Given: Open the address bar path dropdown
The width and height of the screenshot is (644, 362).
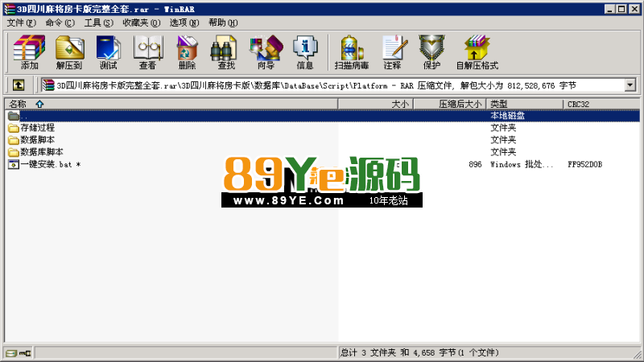Looking at the screenshot, I should tap(630, 85).
